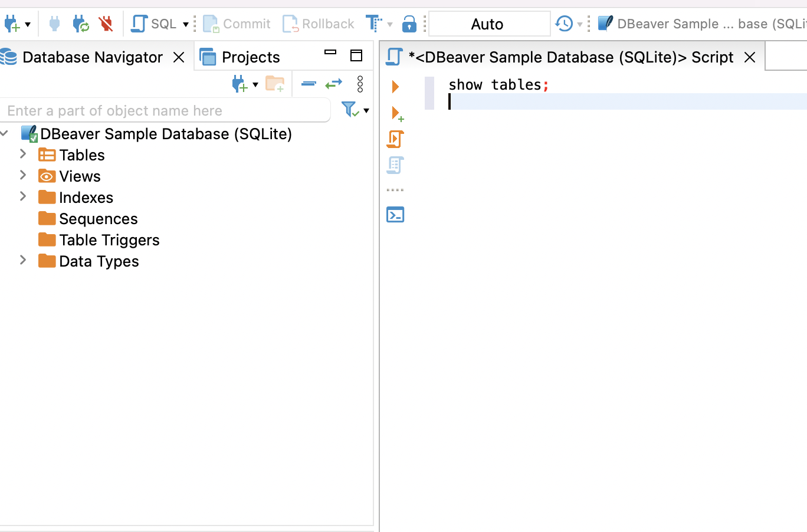This screenshot has width=807, height=532.
Task: Close the Database Navigator tab
Action: click(x=179, y=57)
